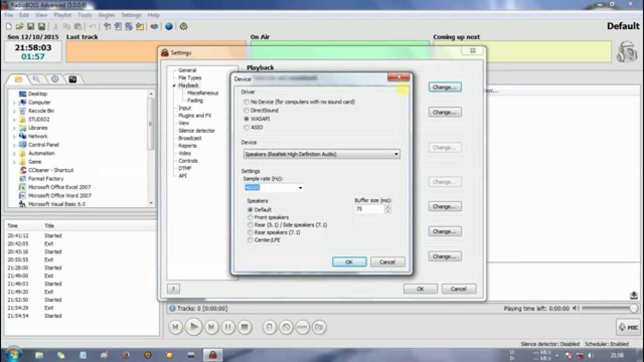Open the Help menu
This screenshot has height=362, width=644.
point(153,15)
